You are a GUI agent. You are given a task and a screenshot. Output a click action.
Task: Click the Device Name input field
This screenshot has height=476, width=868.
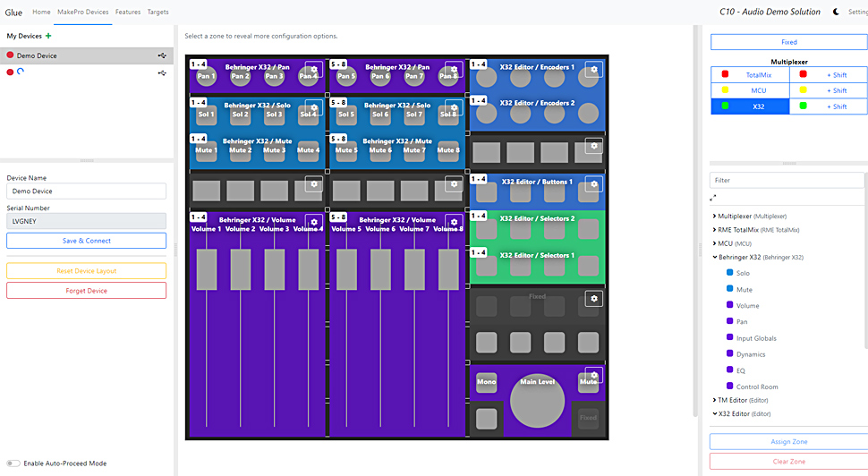click(87, 191)
